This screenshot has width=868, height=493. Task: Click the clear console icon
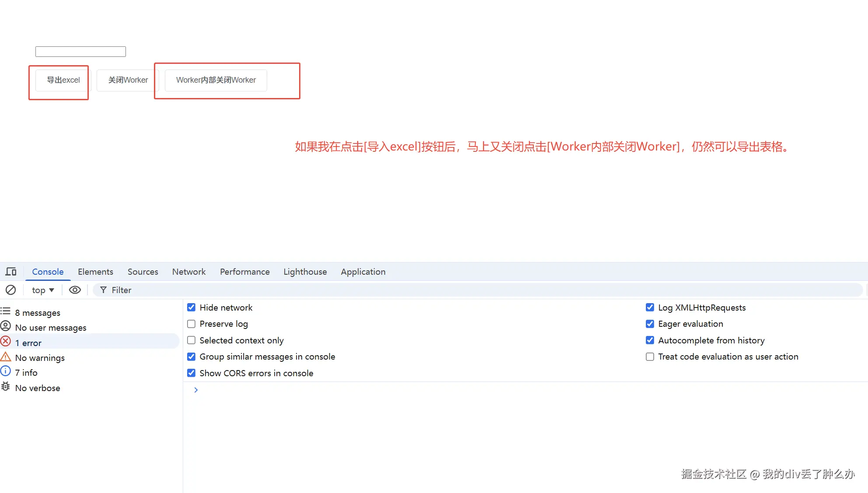click(10, 290)
